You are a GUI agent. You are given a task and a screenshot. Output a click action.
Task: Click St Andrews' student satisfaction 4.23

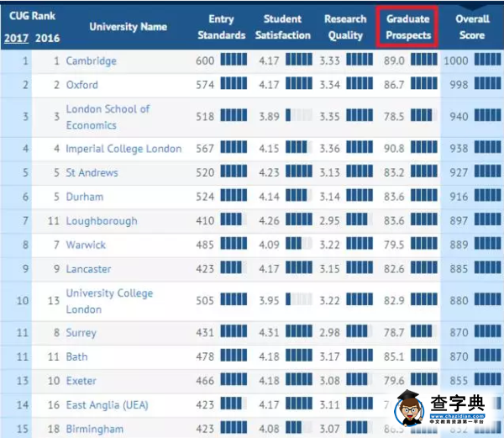pos(270,172)
